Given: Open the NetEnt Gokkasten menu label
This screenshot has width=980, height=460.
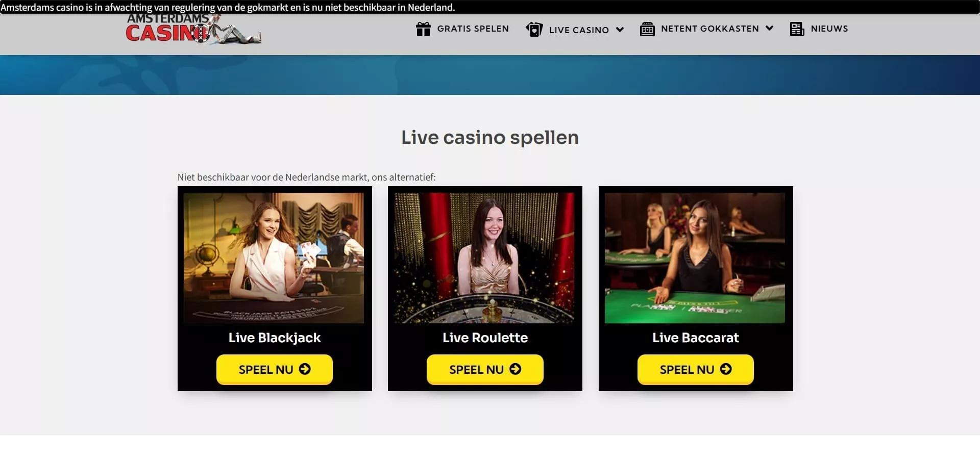Looking at the screenshot, I should click(710, 29).
